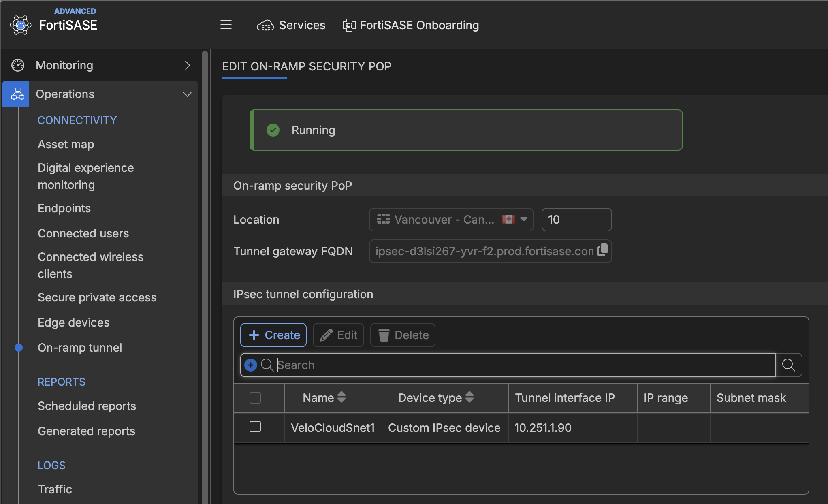Screen dimensions: 828x504
Task: Open the Location Vancouver dropdown
Action: pyautogui.click(x=451, y=220)
